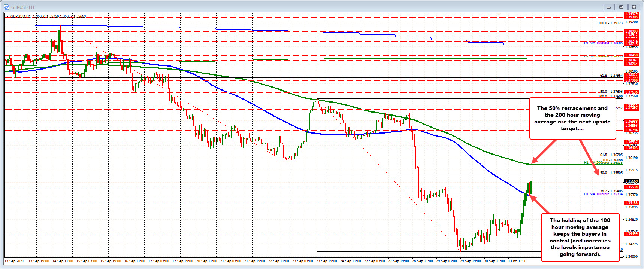Click the red 1.35188 price level label
The width and height of the screenshot is (644, 269).
tap(631, 203)
